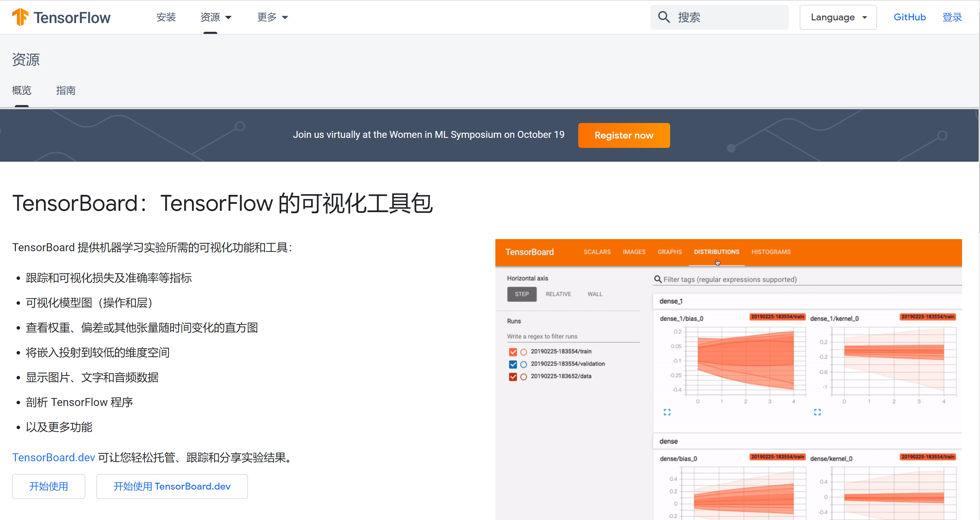Collapse the dense section header
980x520 pixels.
pos(807,441)
